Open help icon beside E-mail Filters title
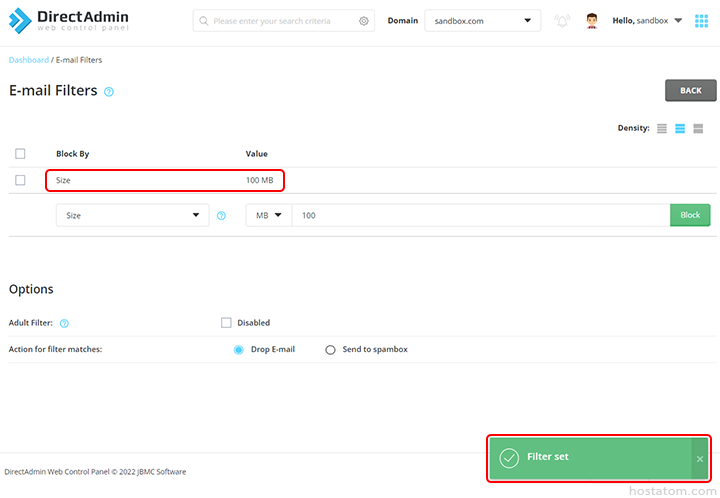720x498 pixels. (109, 92)
